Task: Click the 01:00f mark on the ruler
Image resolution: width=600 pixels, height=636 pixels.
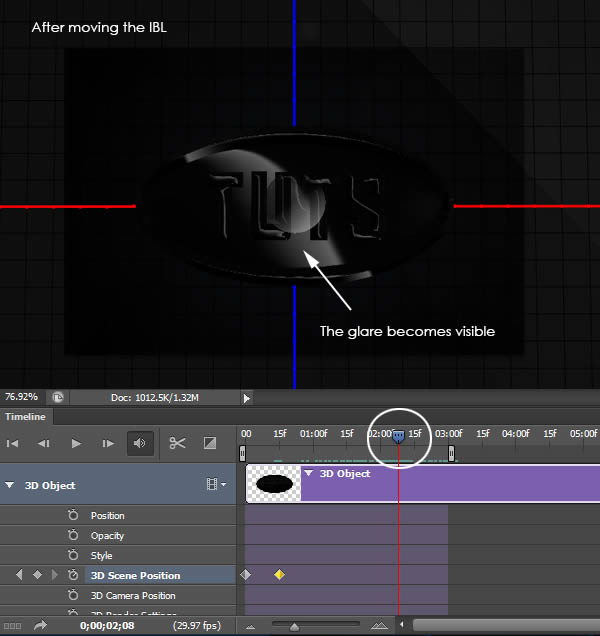Action: coord(314,434)
